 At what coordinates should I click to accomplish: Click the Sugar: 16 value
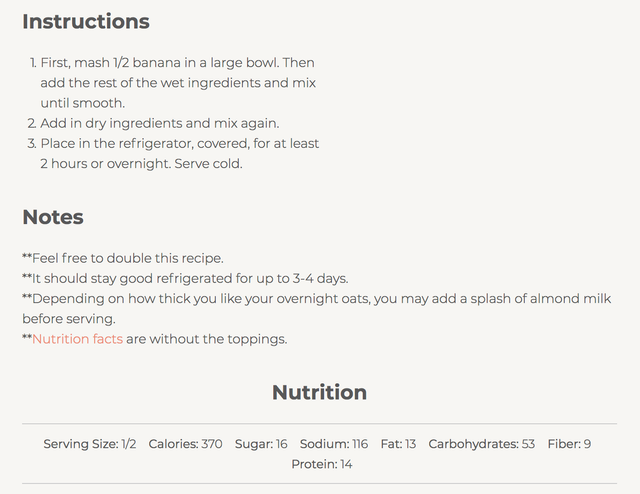261,444
